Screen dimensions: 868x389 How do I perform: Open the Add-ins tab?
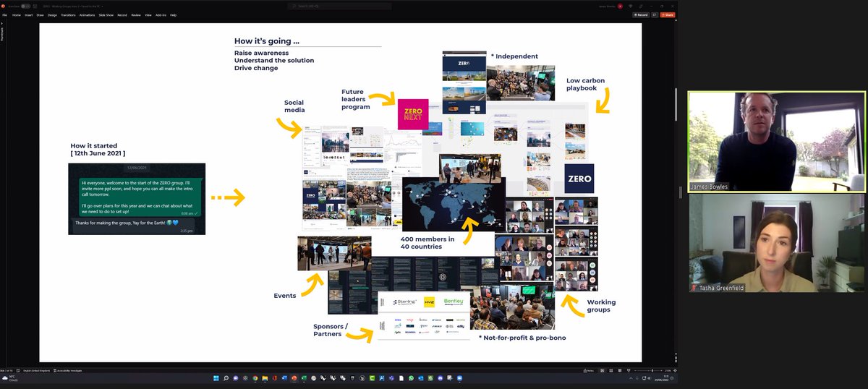tap(161, 14)
